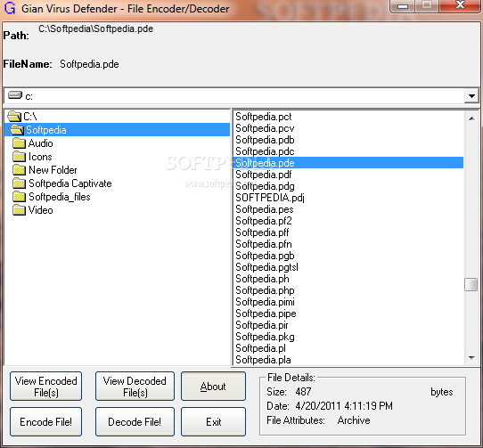Viewport: 483px width, 448px height.
Task: Select the Audio folder label
Action: 41,143
